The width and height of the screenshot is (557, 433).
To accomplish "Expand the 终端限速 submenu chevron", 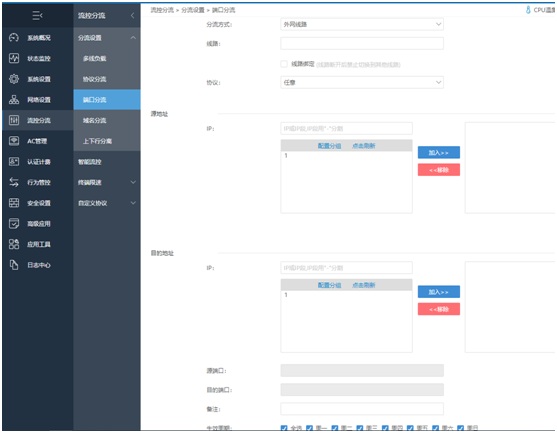I will click(133, 182).
